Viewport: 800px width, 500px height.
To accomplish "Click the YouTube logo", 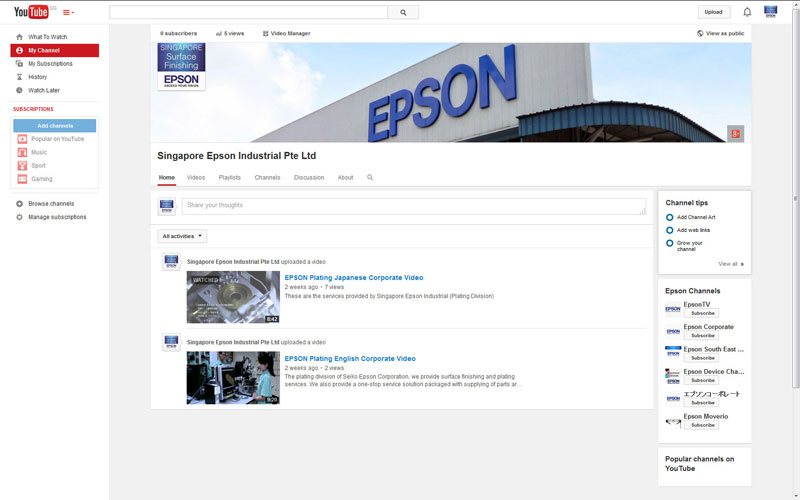I will [31, 12].
